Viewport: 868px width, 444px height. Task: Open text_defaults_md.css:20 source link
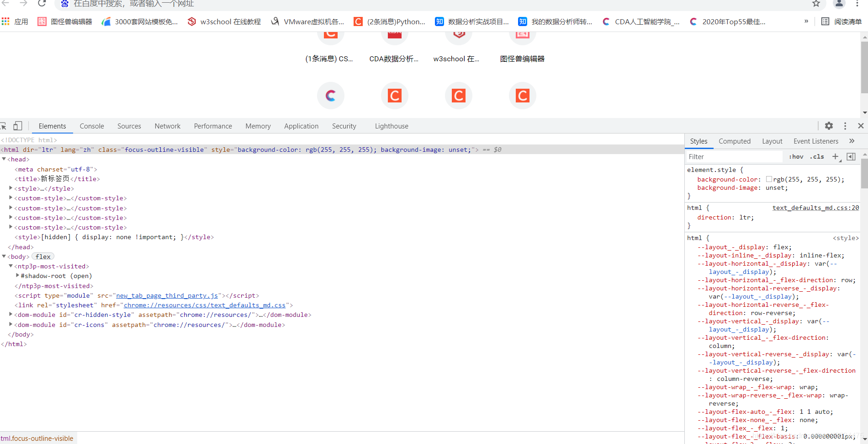coord(815,208)
